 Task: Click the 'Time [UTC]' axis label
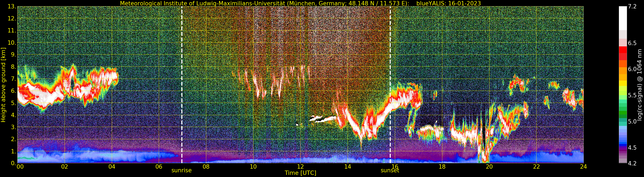coord(300,173)
